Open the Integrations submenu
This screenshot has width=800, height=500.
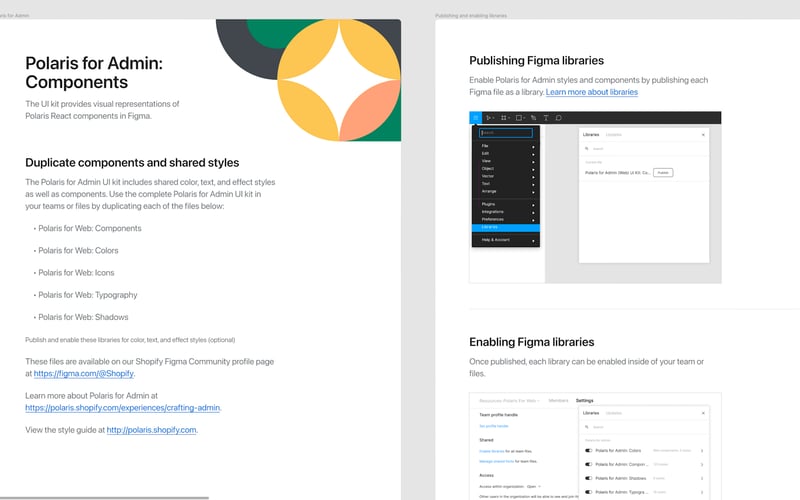(506, 212)
